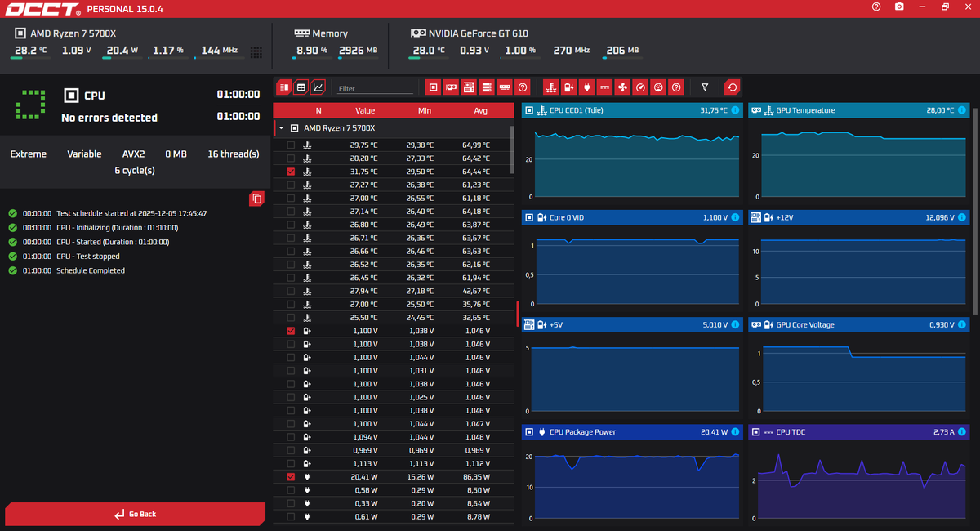Viewport: 980px width, 531px height.
Task: Check the 25,50 °C sensor row checkbox
Action: [x=291, y=318]
